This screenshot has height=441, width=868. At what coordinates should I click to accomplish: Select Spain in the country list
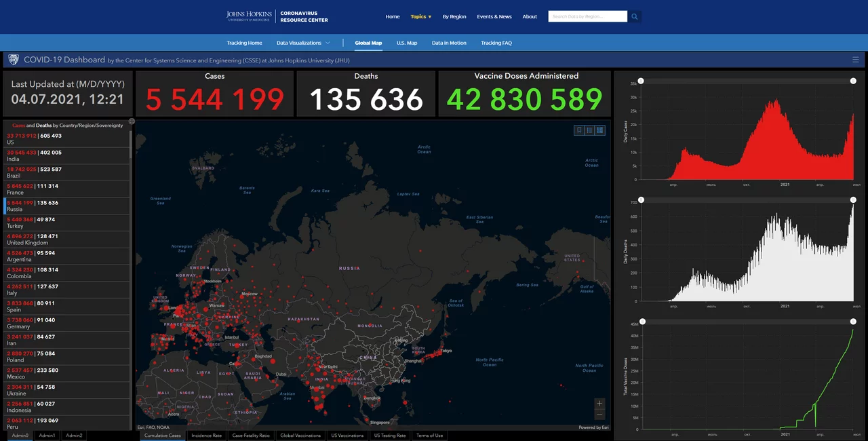tap(66, 306)
